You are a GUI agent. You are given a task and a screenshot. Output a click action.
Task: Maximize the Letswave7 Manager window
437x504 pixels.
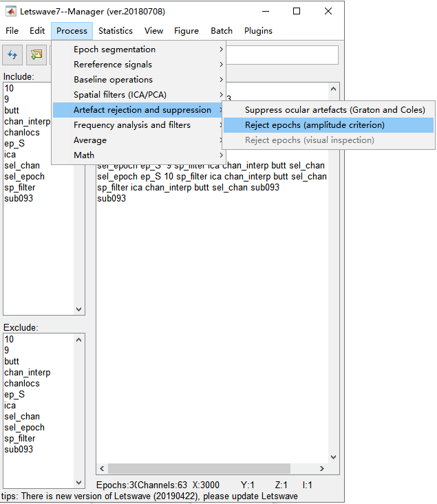[x=297, y=11]
